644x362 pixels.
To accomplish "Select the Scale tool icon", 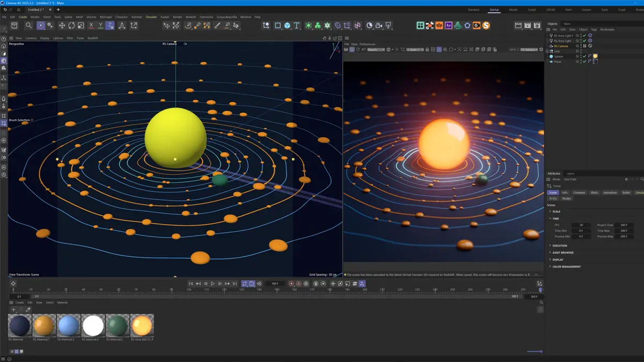I will pos(81,25).
